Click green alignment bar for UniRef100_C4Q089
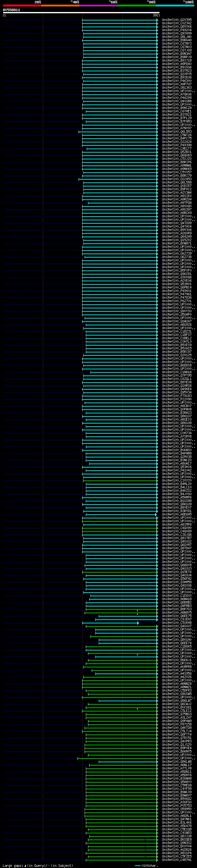The width and height of the screenshot is (197, 868). tap(120, 532)
